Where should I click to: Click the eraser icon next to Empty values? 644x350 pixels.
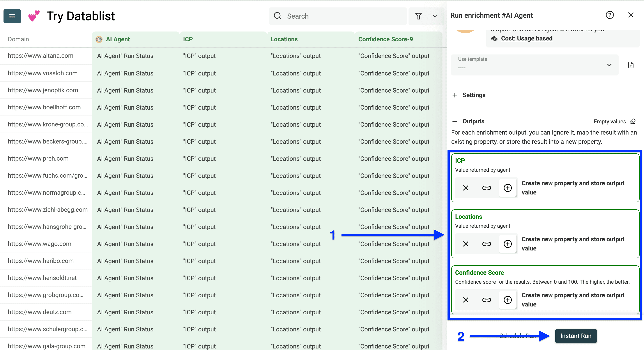pos(633,121)
